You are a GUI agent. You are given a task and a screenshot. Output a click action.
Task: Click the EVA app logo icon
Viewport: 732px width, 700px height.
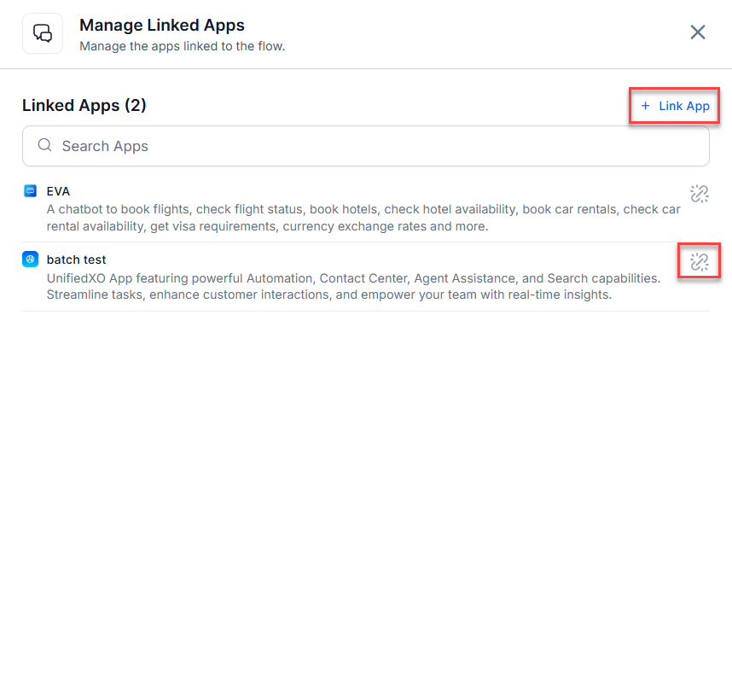31,191
